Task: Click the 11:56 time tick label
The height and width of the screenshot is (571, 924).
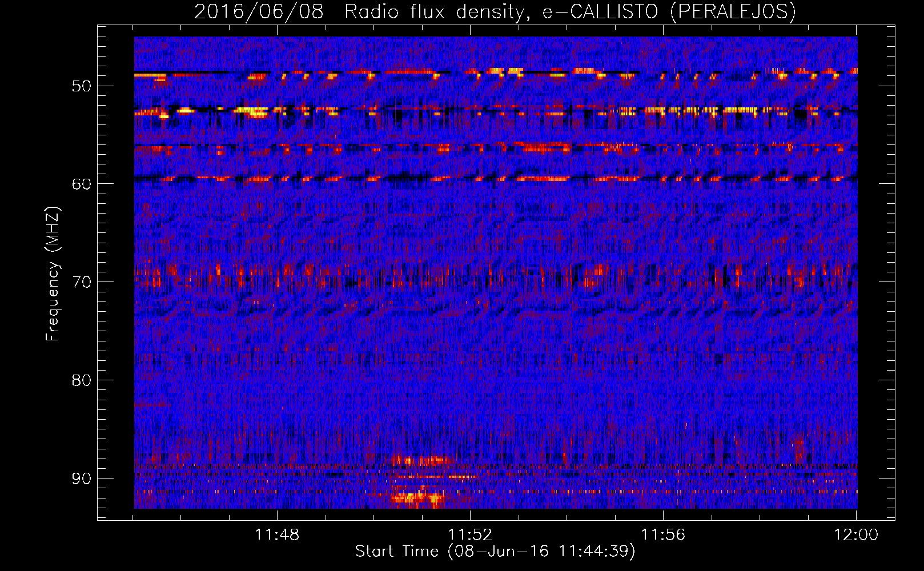Action: pos(663,535)
